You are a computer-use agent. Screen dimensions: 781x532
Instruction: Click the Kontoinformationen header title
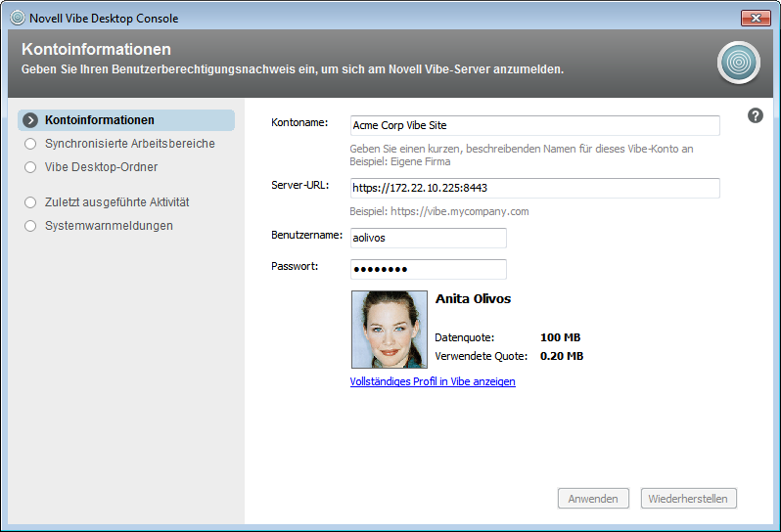coord(96,49)
